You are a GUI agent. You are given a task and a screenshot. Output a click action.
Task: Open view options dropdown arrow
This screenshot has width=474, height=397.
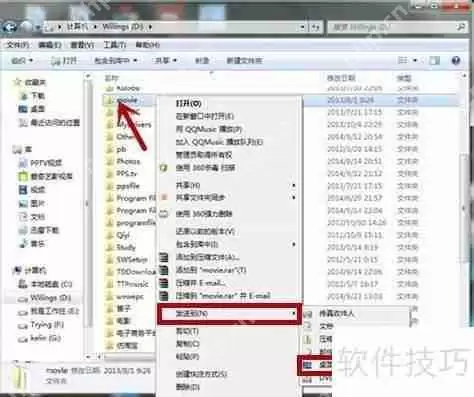click(415, 60)
